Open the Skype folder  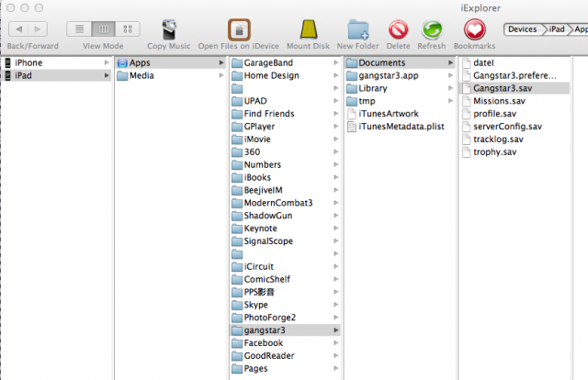[285, 305]
